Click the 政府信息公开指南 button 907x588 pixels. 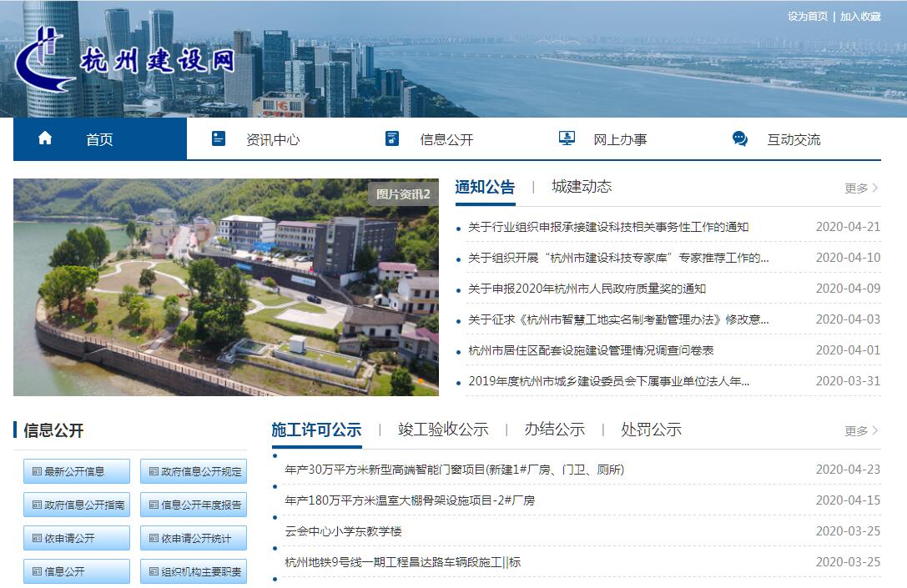[x=77, y=505]
